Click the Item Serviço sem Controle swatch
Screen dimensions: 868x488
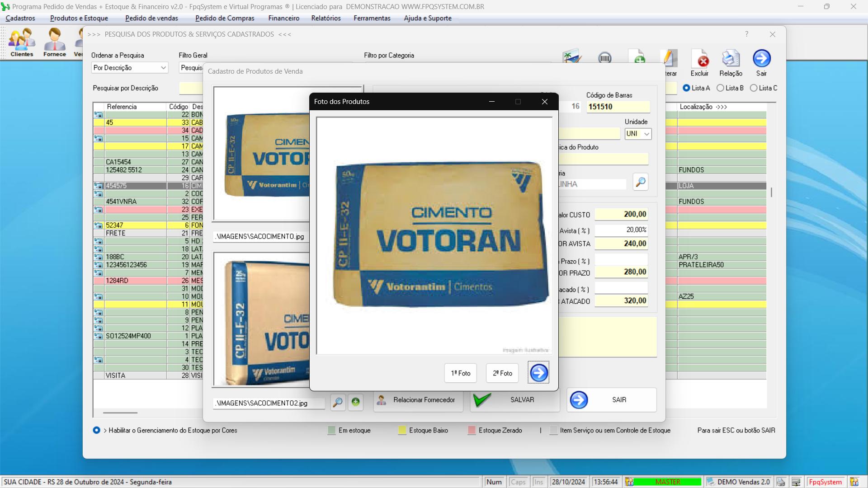tap(553, 430)
